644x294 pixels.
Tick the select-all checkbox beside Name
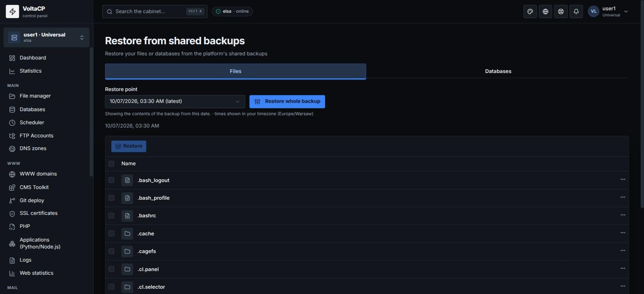pos(111,164)
